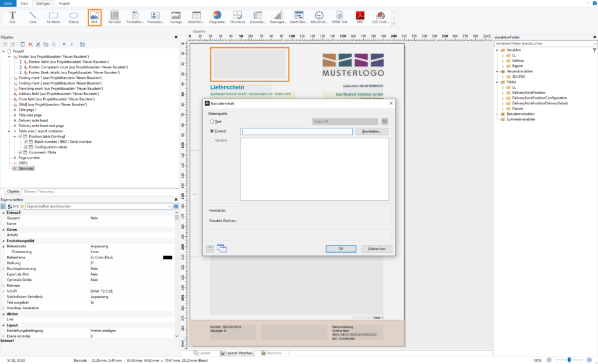Select the Barcode insert tool
The image size is (598, 364).
[114, 17]
